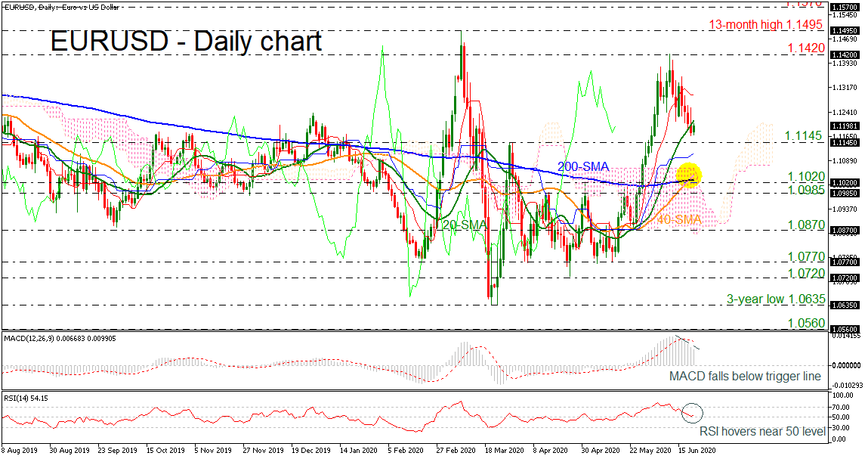Click the '1.1020' level label

tap(807, 177)
